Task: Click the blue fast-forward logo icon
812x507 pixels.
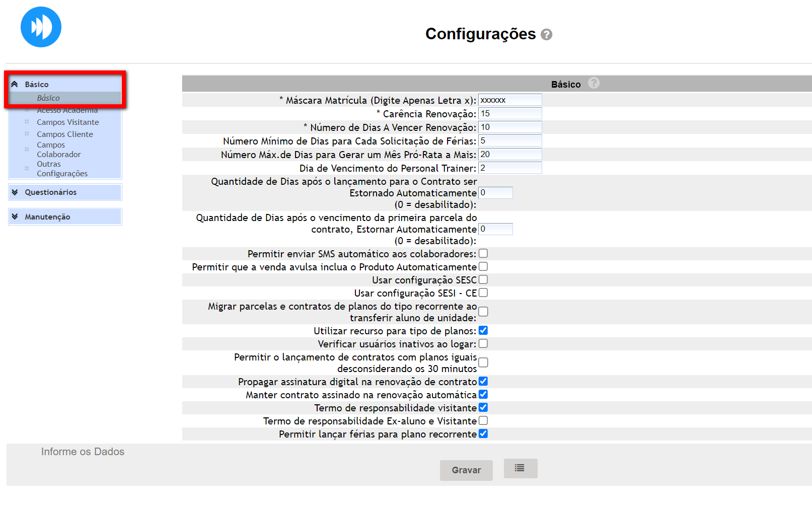Action: click(41, 27)
